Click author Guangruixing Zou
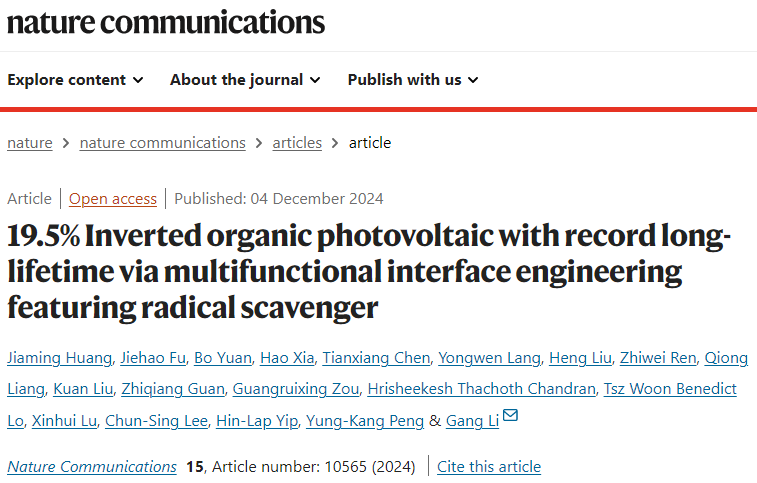This screenshot has width=757, height=483. (296, 389)
